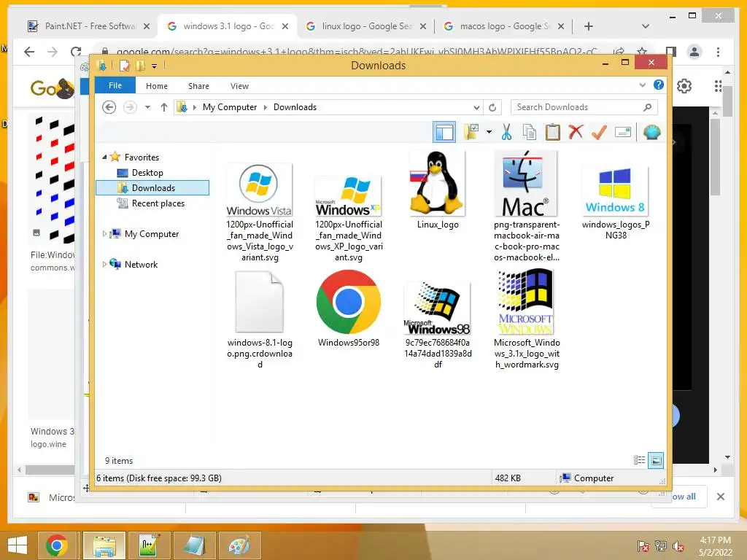The height and width of the screenshot is (560, 747).
Task: Switch to the linux logo Chrome tab
Action: click(366, 26)
